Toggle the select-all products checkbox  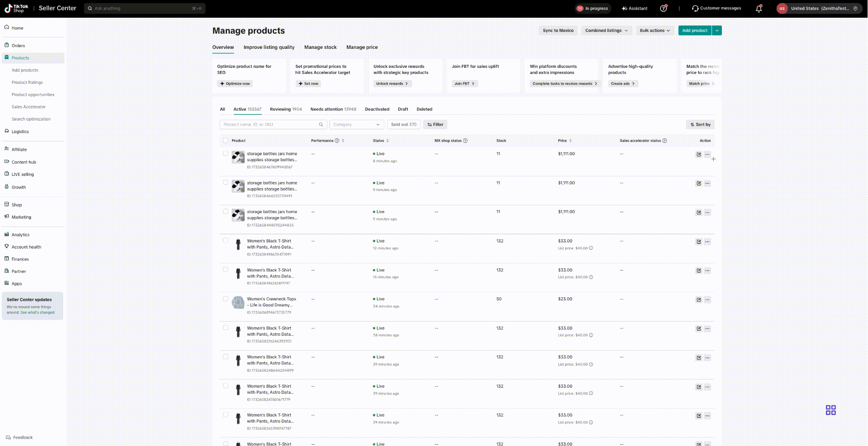(226, 140)
